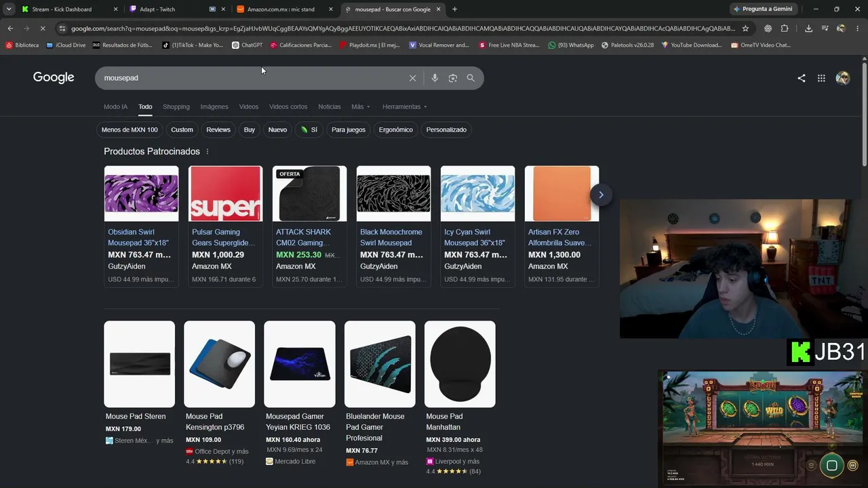Open the YouTube Download bookmark
This screenshot has height=488, width=868.
point(692,45)
